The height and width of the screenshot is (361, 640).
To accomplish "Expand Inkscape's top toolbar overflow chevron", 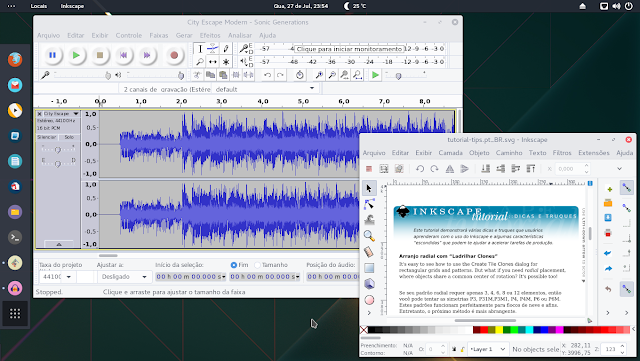I will [x=619, y=169].
